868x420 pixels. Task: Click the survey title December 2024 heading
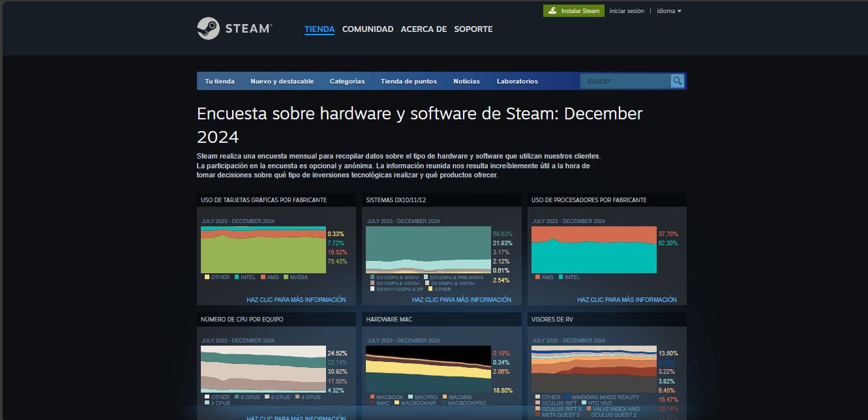(419, 125)
